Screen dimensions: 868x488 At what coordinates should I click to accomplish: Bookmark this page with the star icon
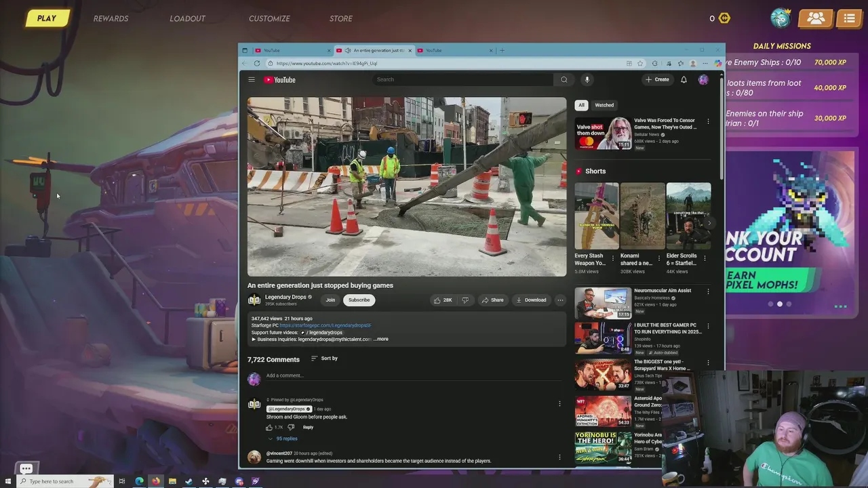(640, 63)
